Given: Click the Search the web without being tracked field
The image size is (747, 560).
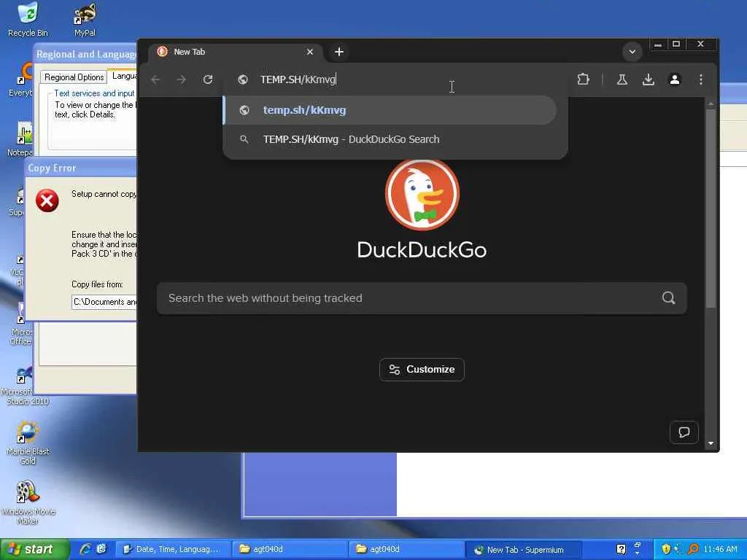Looking at the screenshot, I should (422, 298).
